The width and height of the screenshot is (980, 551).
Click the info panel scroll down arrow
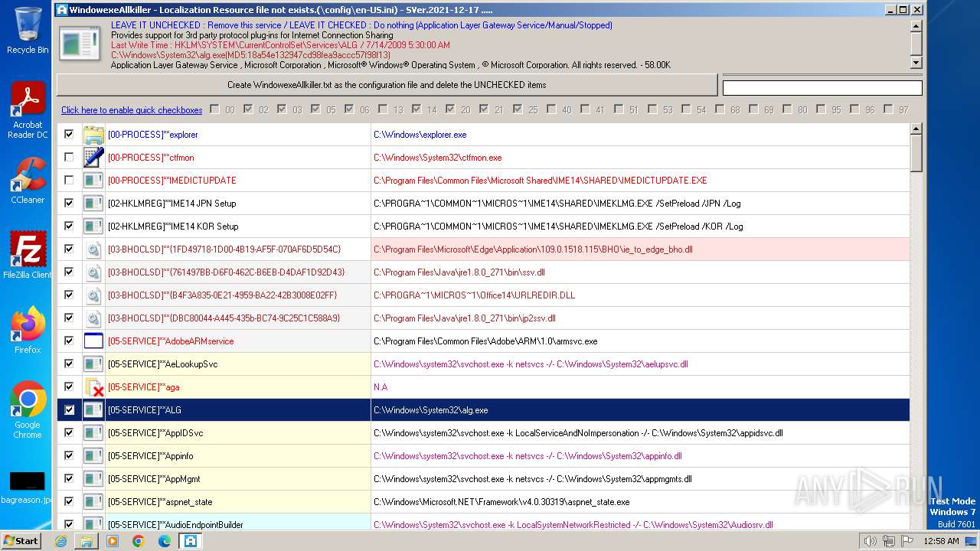[916, 63]
